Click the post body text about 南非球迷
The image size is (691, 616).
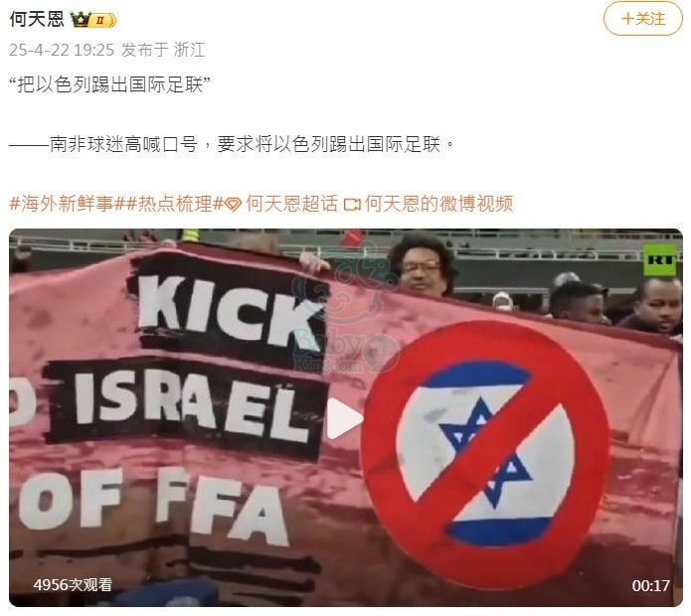click(232, 144)
